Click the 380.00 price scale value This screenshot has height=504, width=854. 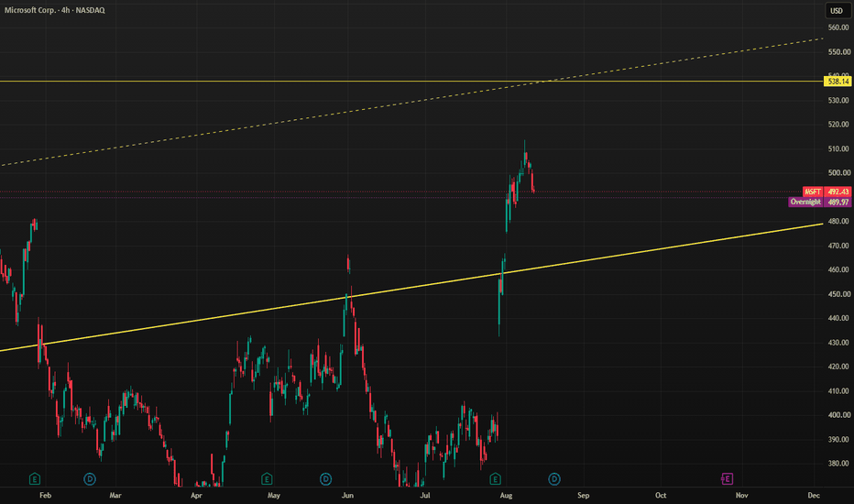(838, 464)
